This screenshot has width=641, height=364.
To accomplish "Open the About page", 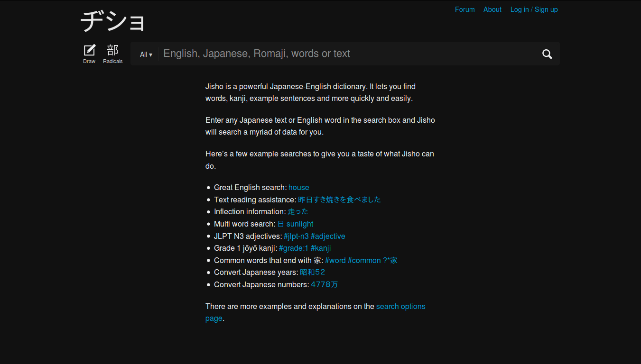I will [x=492, y=9].
